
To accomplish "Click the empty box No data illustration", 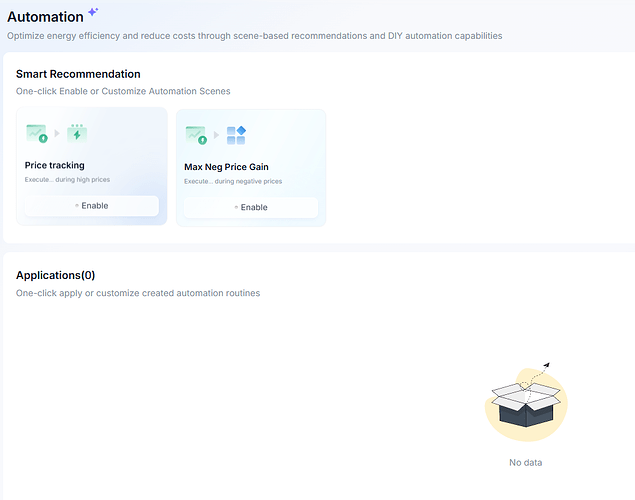I will coord(526,402).
